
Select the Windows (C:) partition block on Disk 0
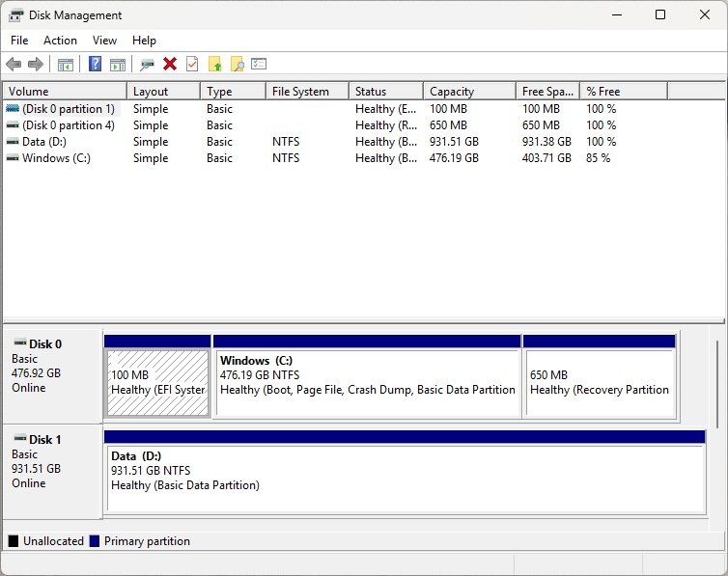(x=367, y=376)
